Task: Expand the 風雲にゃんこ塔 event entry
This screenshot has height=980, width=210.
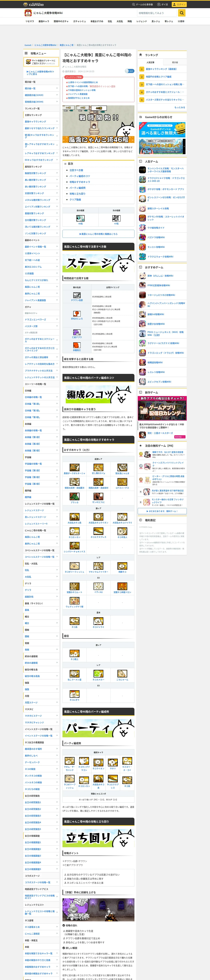Action: (41, 287)
